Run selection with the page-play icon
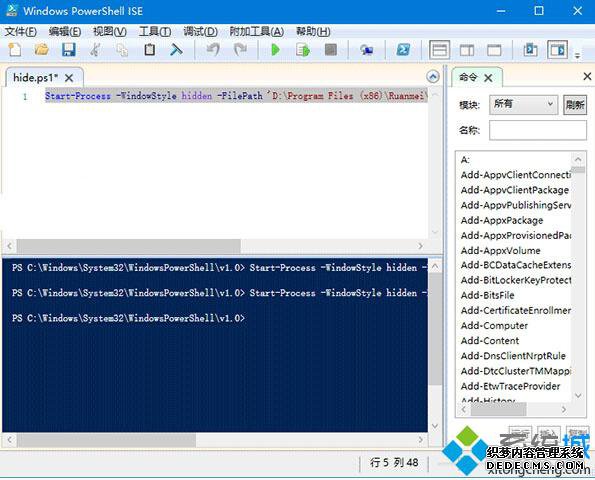This screenshot has height=480, width=595. 303,50
